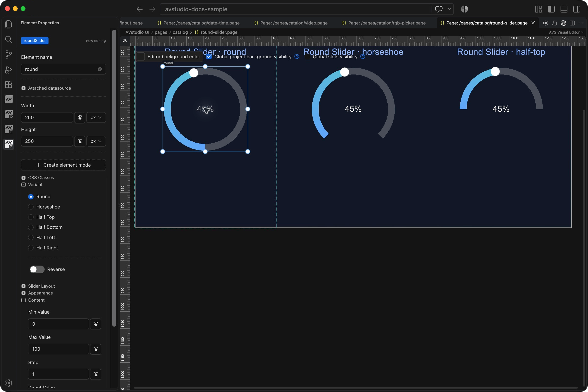This screenshot has width=588, height=392.
Task: Open Run and Debug icon
Action: coord(9,70)
